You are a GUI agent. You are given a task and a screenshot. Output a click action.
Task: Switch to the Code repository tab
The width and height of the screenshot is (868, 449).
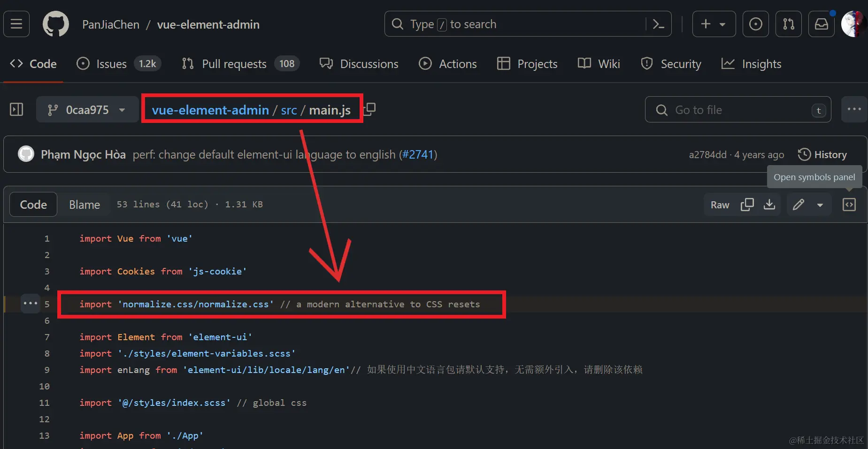click(x=33, y=64)
